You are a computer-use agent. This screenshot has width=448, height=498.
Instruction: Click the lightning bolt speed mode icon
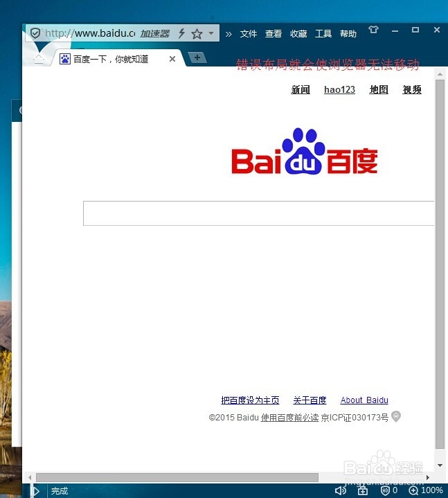pyautogui.click(x=181, y=33)
